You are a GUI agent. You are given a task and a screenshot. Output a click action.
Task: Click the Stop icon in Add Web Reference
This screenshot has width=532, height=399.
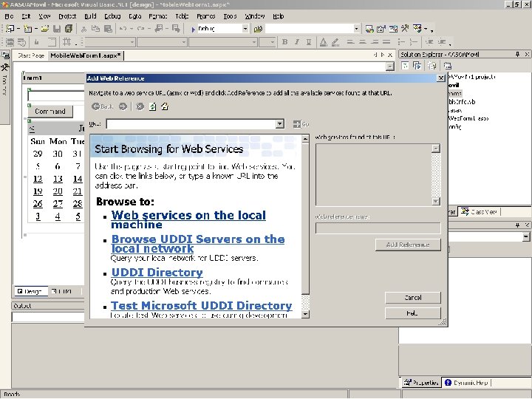click(x=140, y=106)
